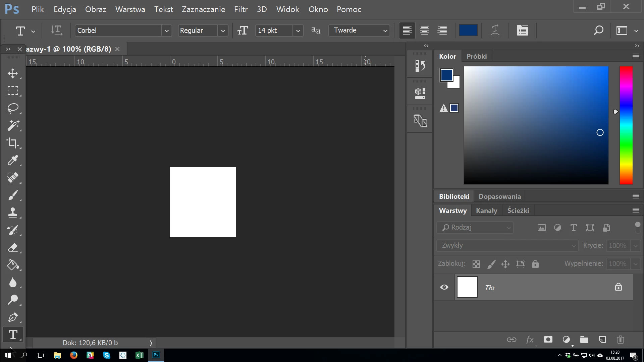
Task: Select the Lasso tool
Action: (x=13, y=108)
